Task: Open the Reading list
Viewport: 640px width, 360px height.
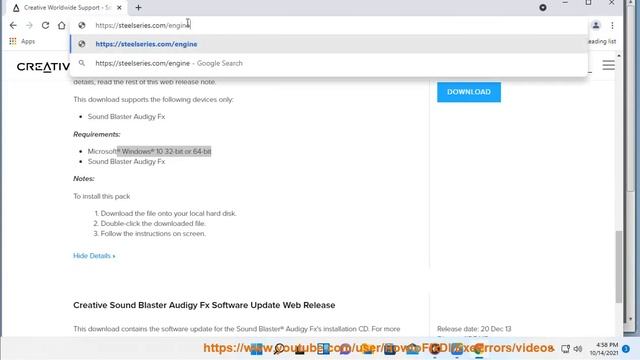Action: 602,41
